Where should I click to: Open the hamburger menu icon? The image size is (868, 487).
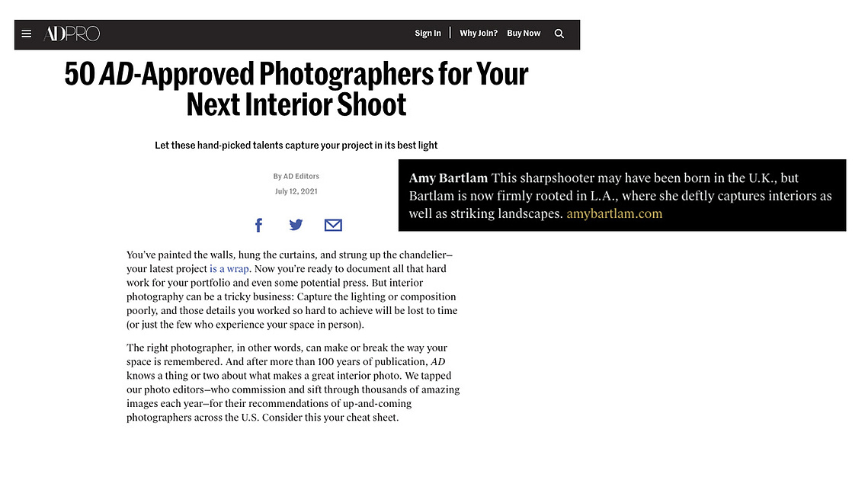26,34
